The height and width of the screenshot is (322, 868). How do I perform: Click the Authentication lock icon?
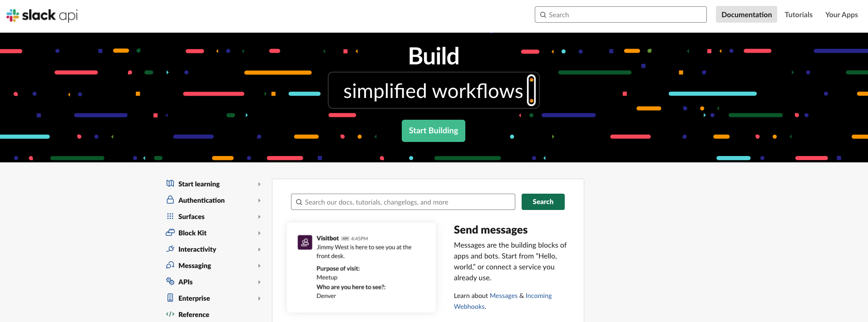[170, 200]
